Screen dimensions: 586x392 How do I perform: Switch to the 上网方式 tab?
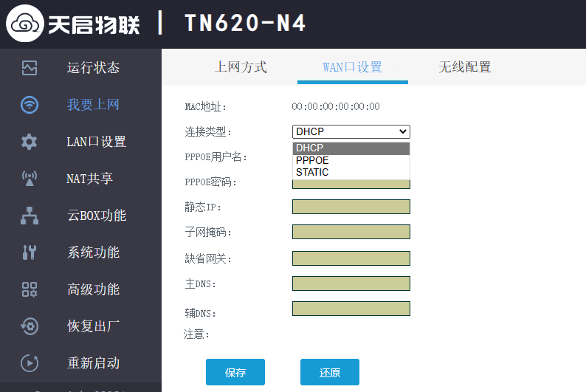241,67
